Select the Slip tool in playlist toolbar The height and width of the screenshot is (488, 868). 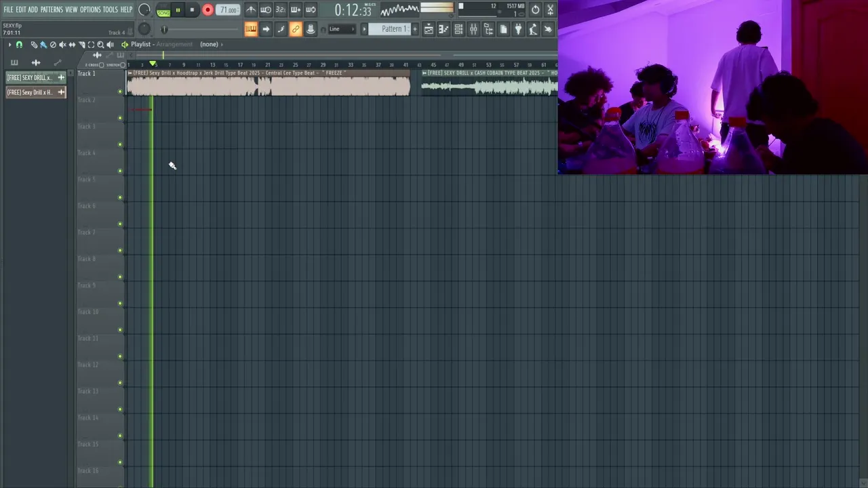(72, 45)
